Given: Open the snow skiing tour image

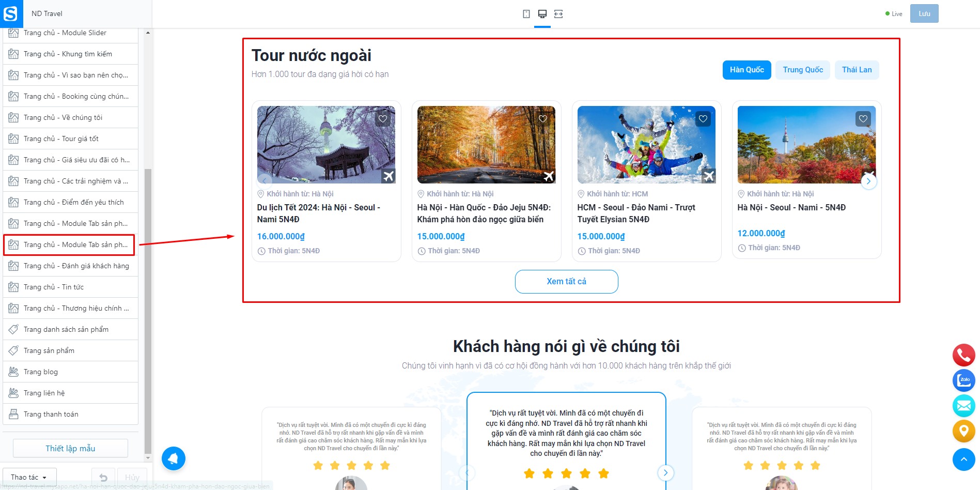Looking at the screenshot, I should (646, 145).
